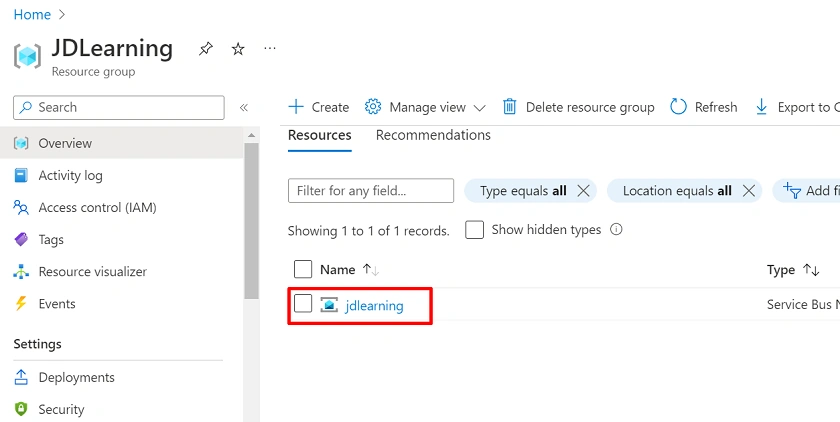
Task: Click the Resource visualizer hierarchy icon
Action: 21,272
